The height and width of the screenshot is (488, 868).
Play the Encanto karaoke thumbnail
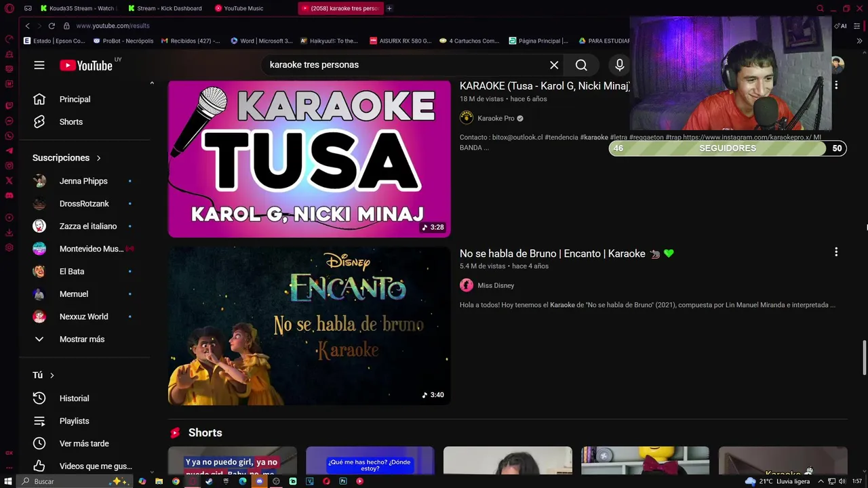click(x=309, y=326)
